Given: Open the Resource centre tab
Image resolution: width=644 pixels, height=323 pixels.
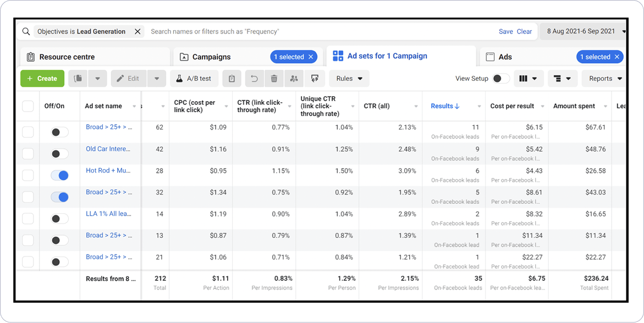Looking at the screenshot, I should 67,57.
